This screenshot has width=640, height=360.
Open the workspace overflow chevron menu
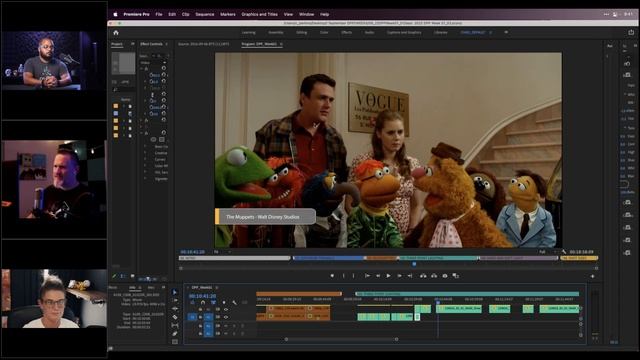[506, 32]
